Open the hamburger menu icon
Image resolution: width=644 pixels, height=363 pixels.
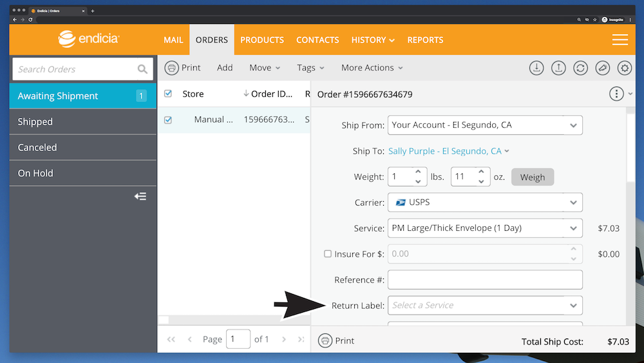tap(620, 40)
